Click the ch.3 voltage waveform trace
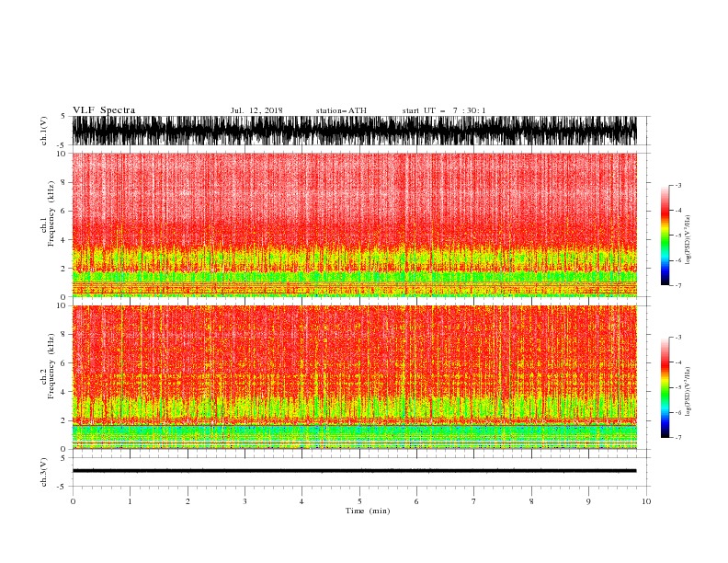This screenshot has width=728, height=563. tap(354, 471)
